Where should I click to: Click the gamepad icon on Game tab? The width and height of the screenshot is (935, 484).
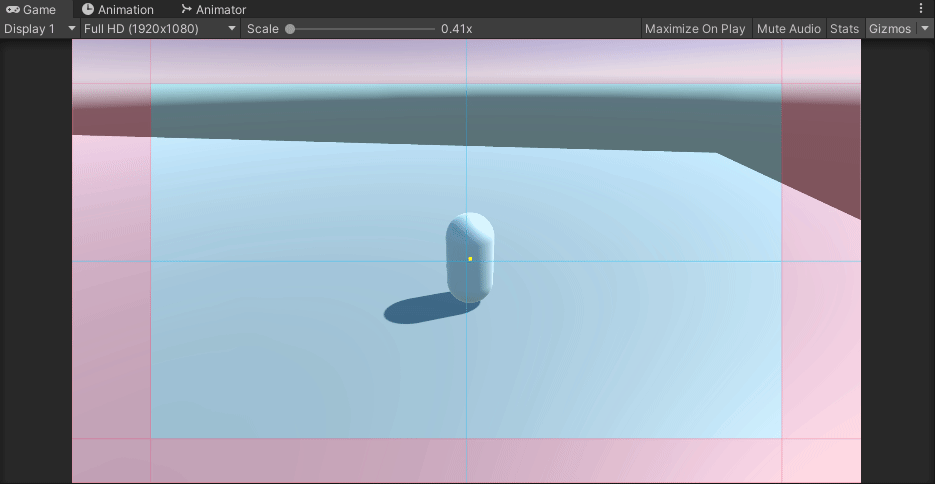pyautogui.click(x=13, y=10)
